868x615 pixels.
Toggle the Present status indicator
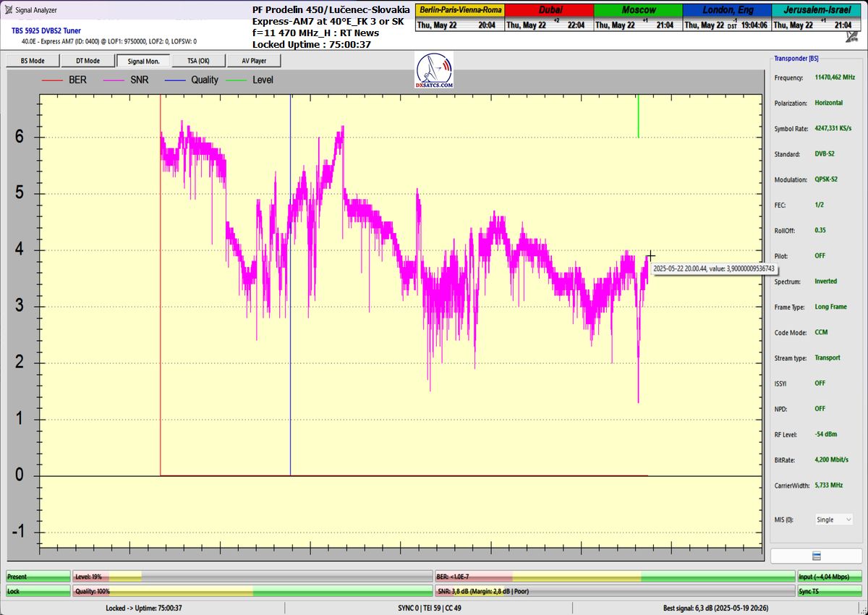[x=37, y=577]
